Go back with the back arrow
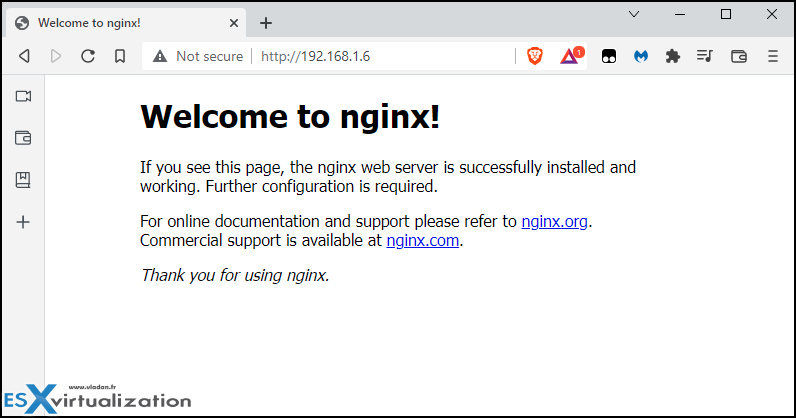Image resolution: width=796 pixels, height=418 pixels. pos(24,56)
